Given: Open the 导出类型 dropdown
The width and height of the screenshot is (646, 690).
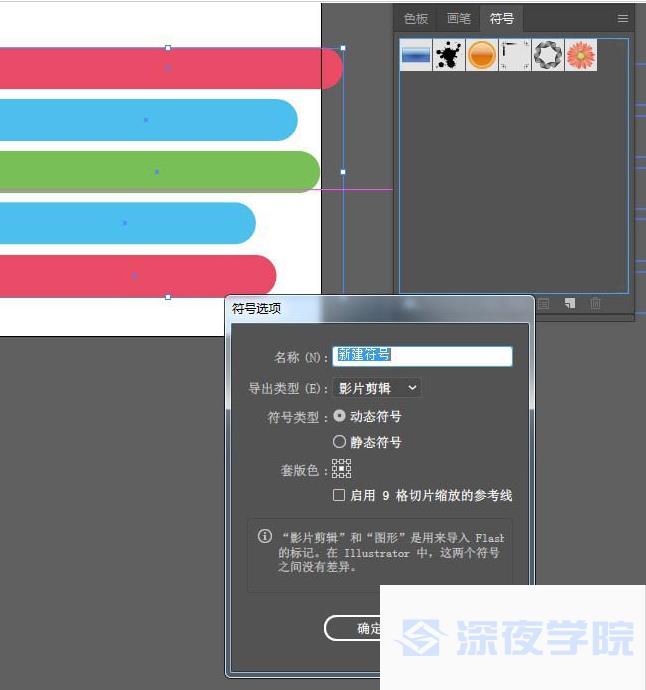Looking at the screenshot, I should pyautogui.click(x=377, y=388).
